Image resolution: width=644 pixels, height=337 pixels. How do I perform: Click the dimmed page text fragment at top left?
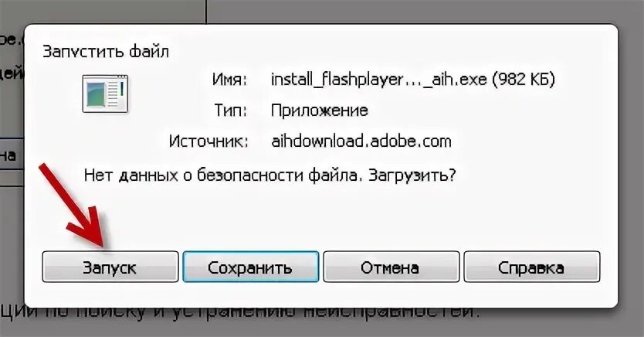point(12,40)
